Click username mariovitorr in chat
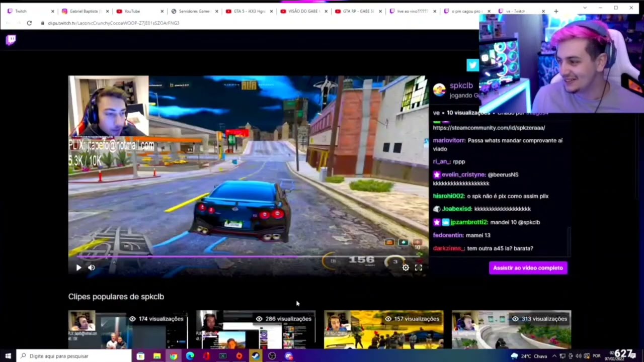 [449, 140]
